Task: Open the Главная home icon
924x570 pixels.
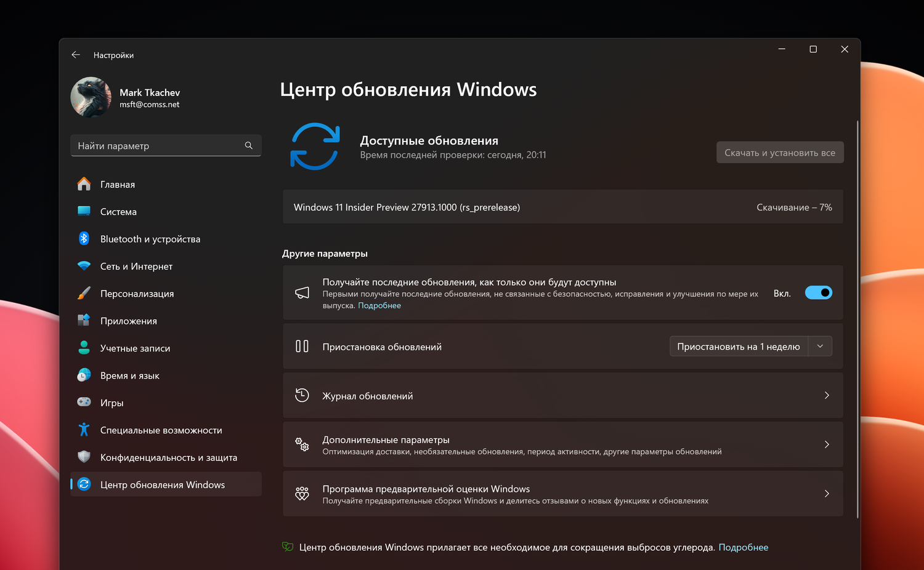Action: (84, 184)
